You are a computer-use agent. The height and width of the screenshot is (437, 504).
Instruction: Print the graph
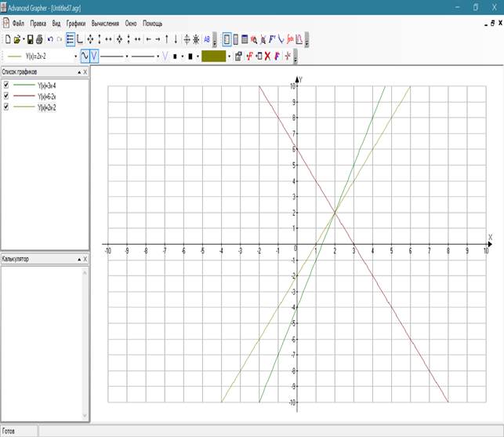(39, 39)
